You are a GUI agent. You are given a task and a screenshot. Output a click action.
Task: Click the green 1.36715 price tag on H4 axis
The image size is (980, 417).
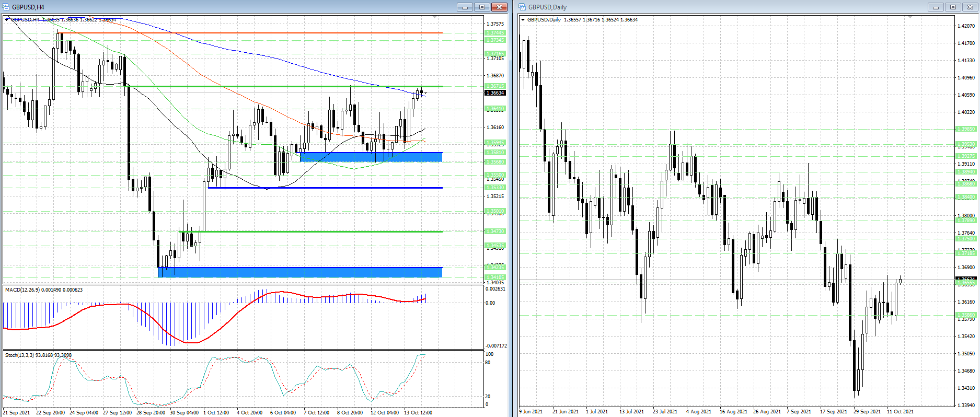click(495, 86)
